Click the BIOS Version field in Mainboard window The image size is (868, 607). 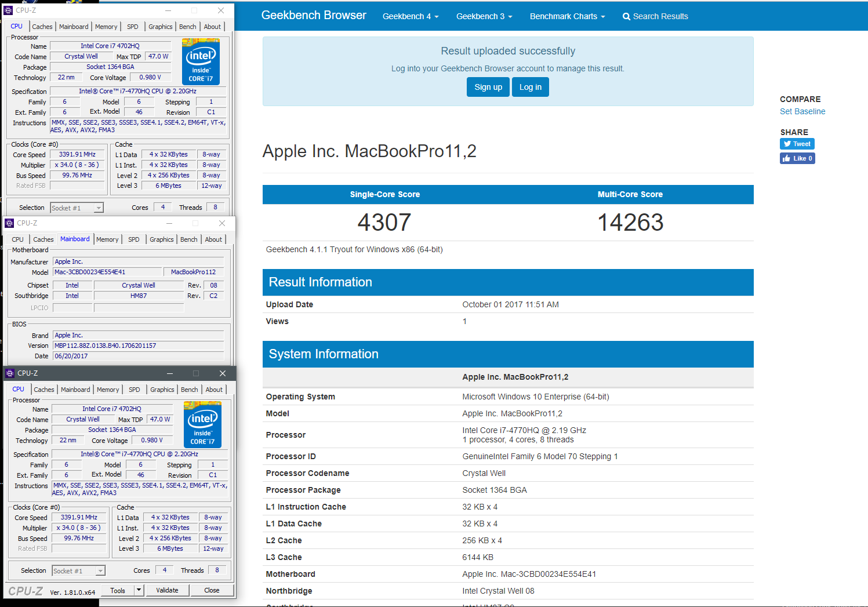click(x=139, y=346)
